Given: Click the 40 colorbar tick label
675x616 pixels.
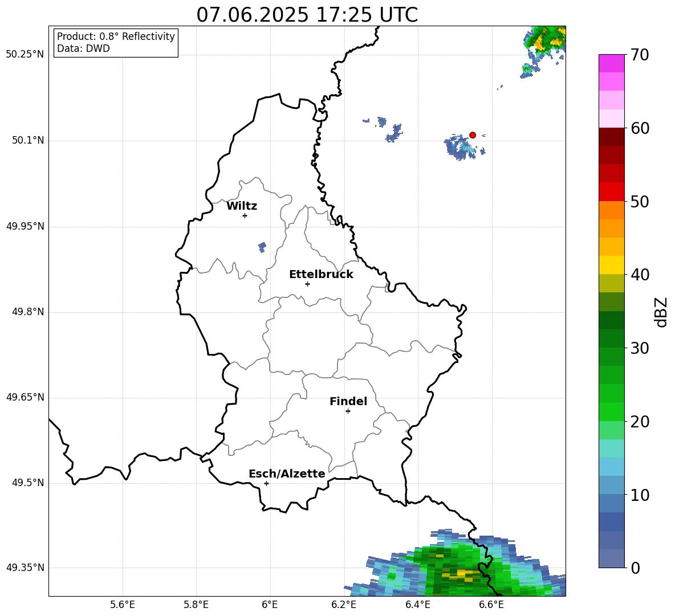Looking at the screenshot, I should [x=640, y=275].
